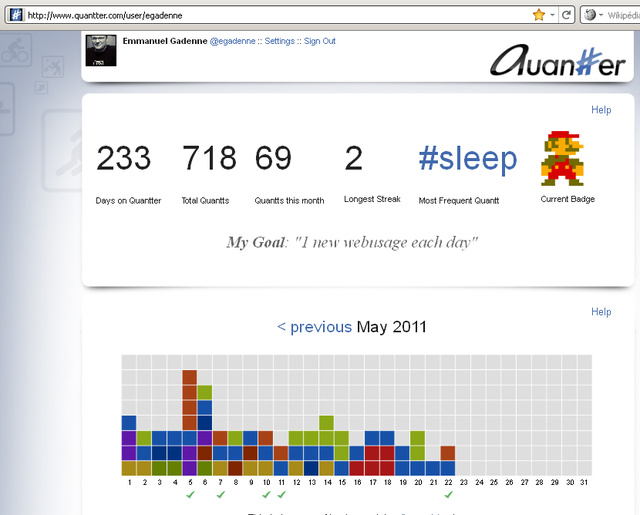Open the URL history dropdown arrow

pos(553,15)
